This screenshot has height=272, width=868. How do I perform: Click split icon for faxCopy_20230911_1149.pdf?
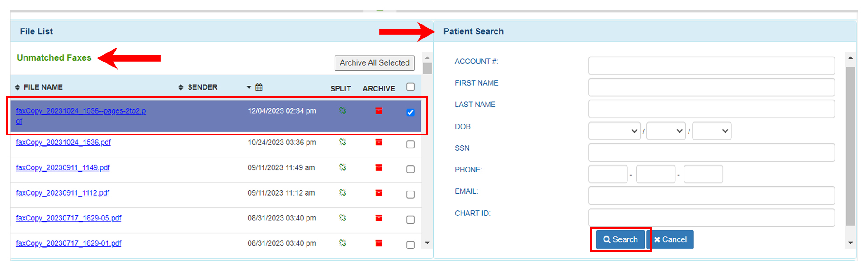tap(343, 167)
